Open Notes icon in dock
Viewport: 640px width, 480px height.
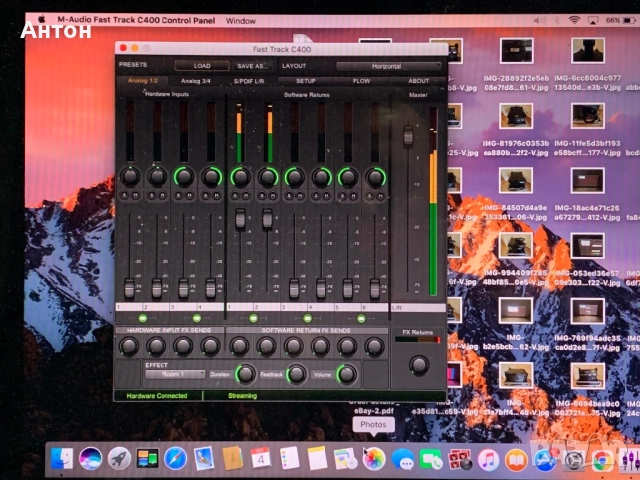(318, 458)
